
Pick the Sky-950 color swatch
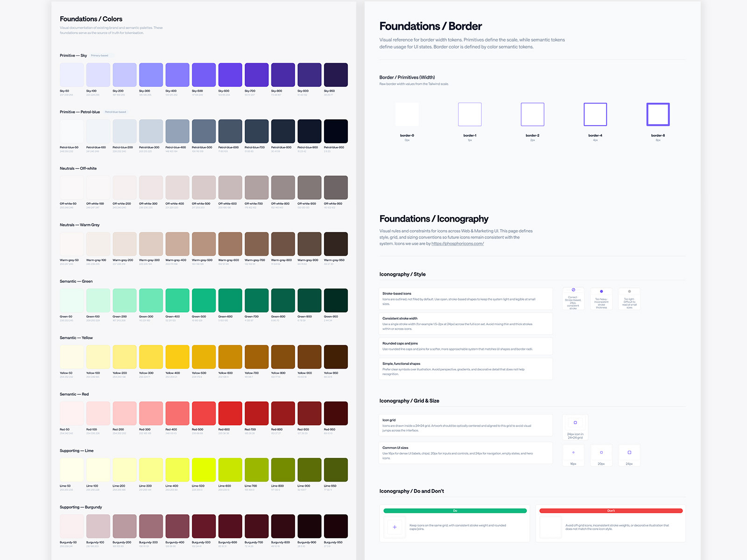pyautogui.click(x=336, y=75)
